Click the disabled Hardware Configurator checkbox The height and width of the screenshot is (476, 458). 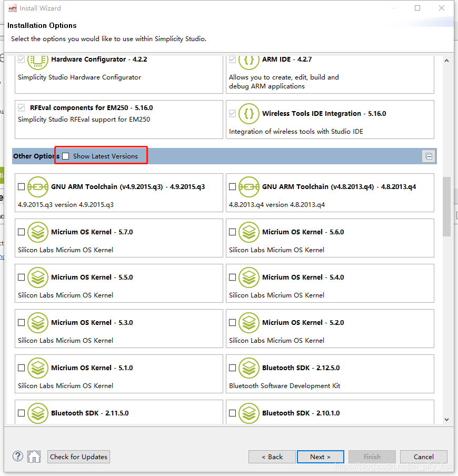pyautogui.click(x=21, y=59)
